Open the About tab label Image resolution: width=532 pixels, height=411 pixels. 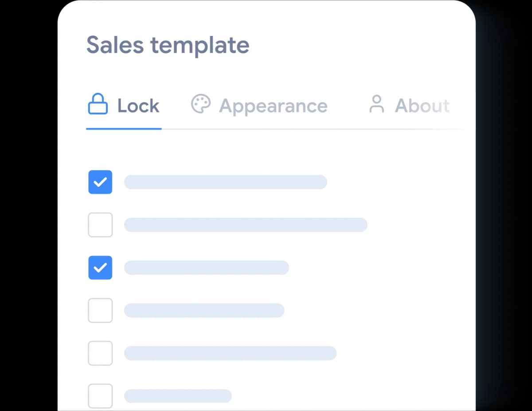pyautogui.click(x=422, y=106)
